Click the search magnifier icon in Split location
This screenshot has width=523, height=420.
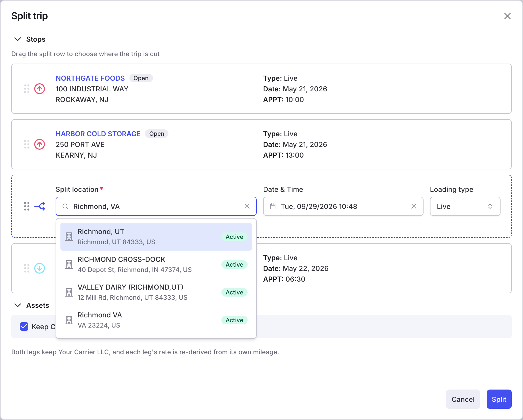pyautogui.click(x=65, y=206)
